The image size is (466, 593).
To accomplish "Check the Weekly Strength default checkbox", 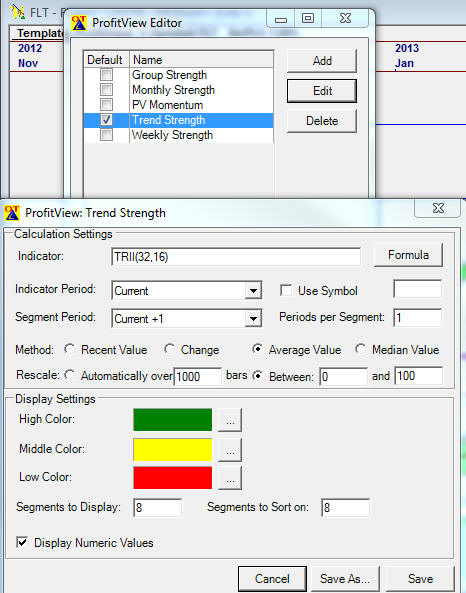I will coord(107,135).
